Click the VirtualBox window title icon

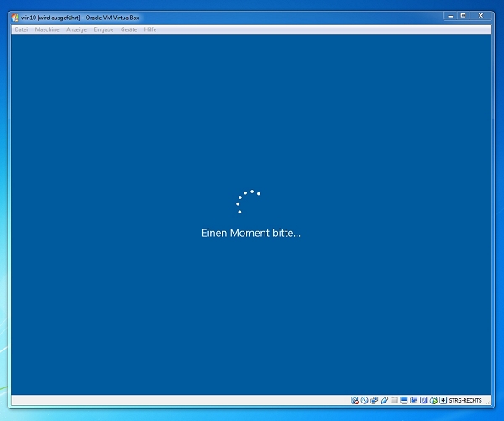pos(15,18)
